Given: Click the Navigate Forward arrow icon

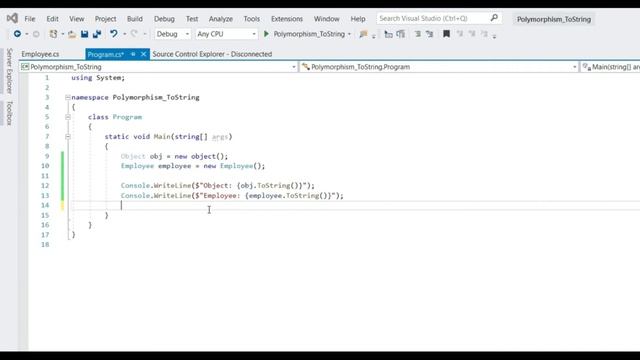Looking at the screenshot, I should pyautogui.click(x=36, y=34).
